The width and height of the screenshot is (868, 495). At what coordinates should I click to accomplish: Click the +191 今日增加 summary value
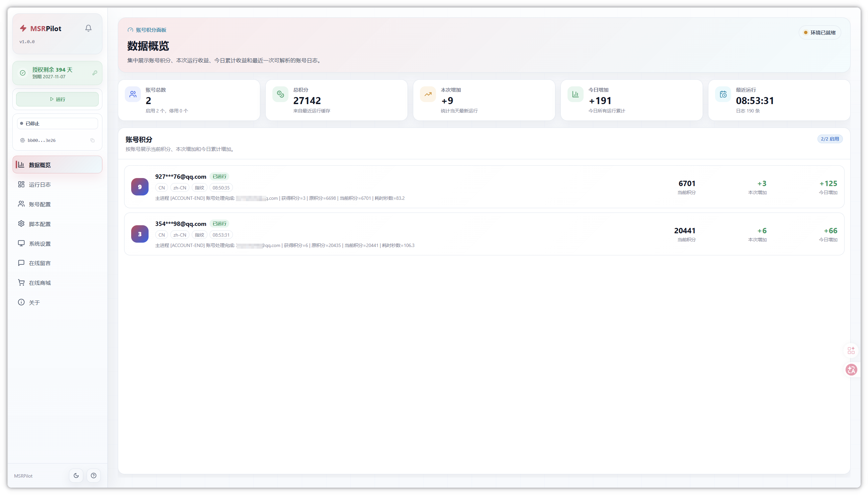point(600,101)
